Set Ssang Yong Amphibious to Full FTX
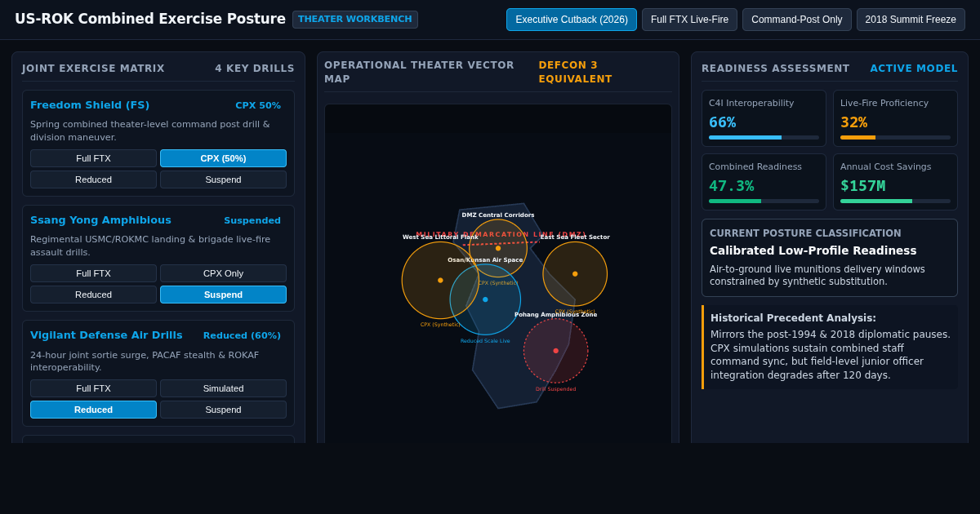The image size is (980, 514). click(x=93, y=273)
